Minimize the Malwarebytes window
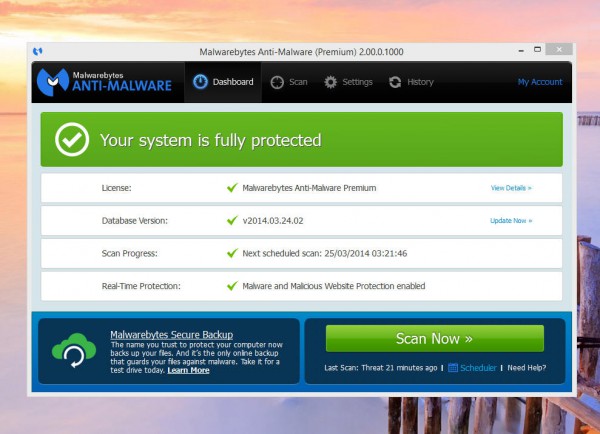 point(521,51)
